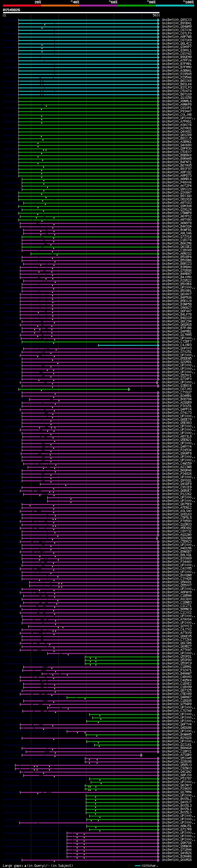The image size is (197, 868).
Task: Select the UniRef100_B2RAR6 label
Action: (177, 857)
